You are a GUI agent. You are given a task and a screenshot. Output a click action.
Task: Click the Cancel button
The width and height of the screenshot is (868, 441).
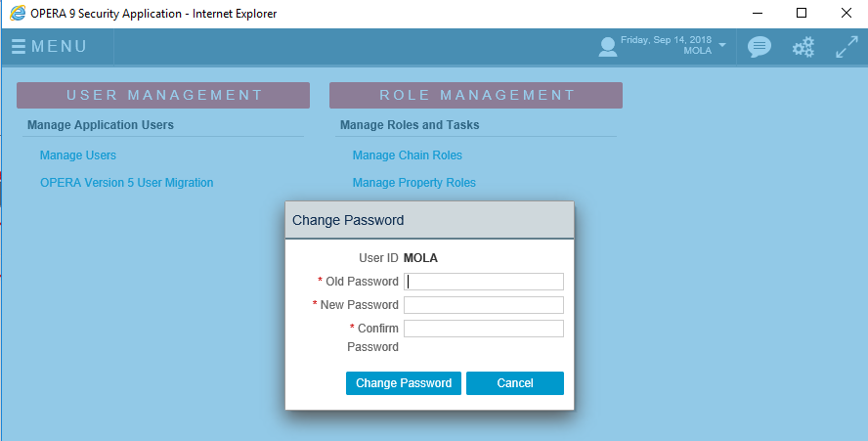pos(515,383)
